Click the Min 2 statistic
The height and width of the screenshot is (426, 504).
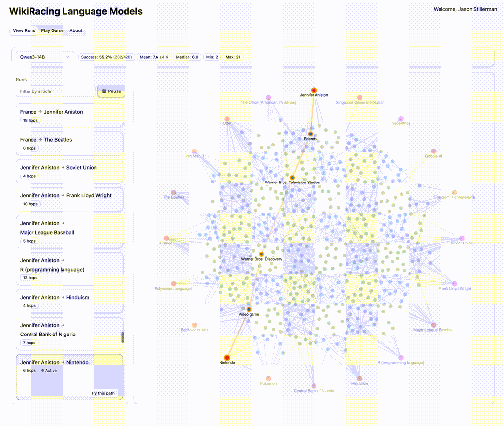212,57
